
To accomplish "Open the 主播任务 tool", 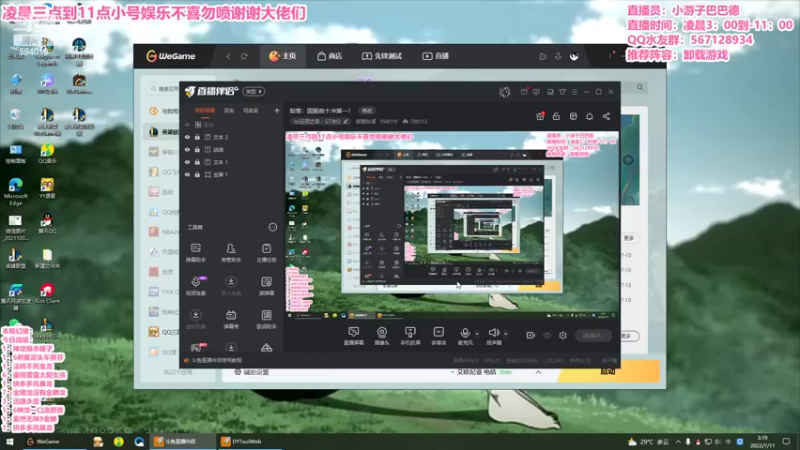I will [x=266, y=253].
